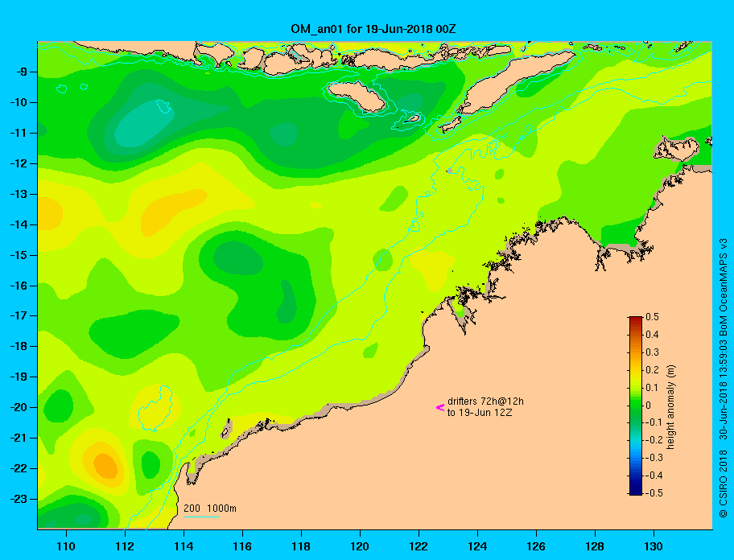The width and height of the screenshot is (734, 560).
Task: Click the longitude label 114 on the axis
Action: coord(183,546)
